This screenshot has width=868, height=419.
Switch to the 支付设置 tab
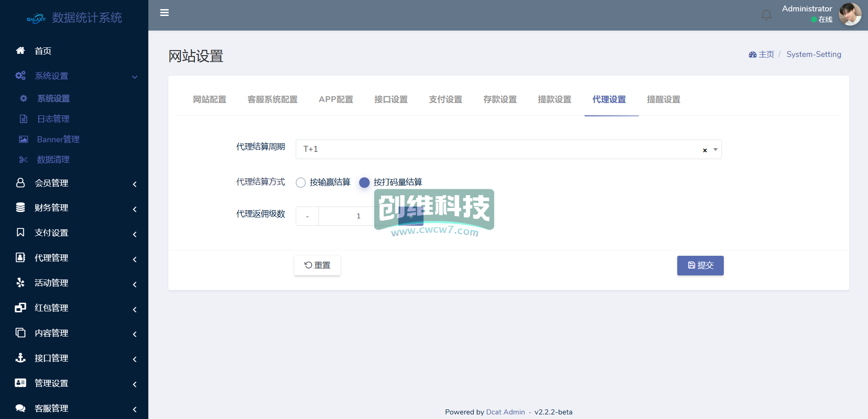pyautogui.click(x=445, y=99)
